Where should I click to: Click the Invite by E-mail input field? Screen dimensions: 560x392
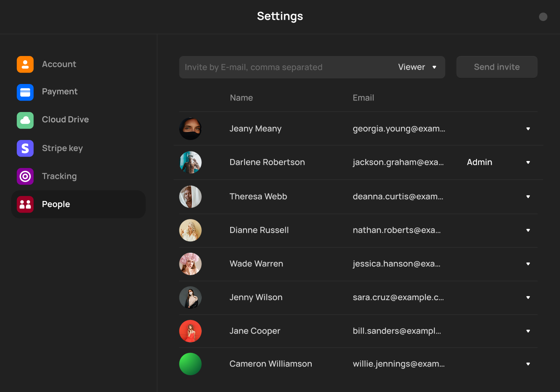click(284, 67)
